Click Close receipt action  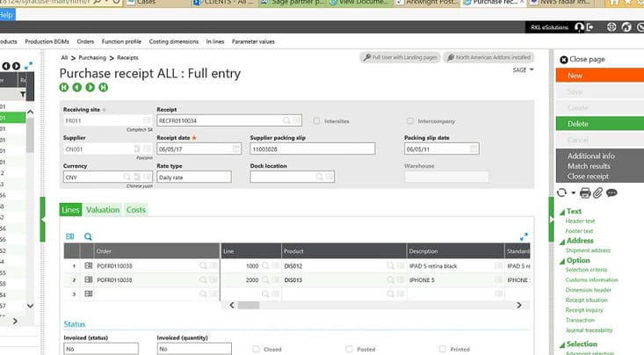click(x=588, y=177)
